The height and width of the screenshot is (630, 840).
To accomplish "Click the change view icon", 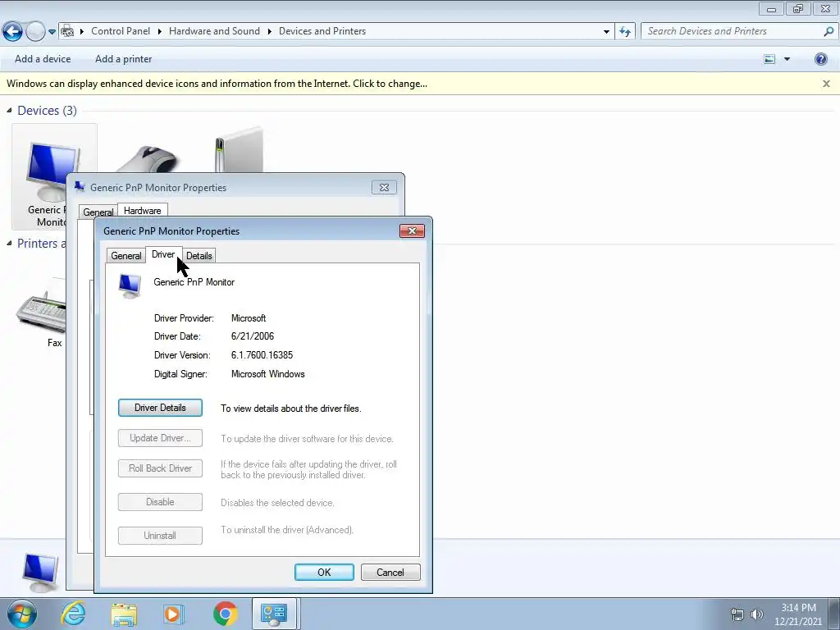I will tap(769, 59).
